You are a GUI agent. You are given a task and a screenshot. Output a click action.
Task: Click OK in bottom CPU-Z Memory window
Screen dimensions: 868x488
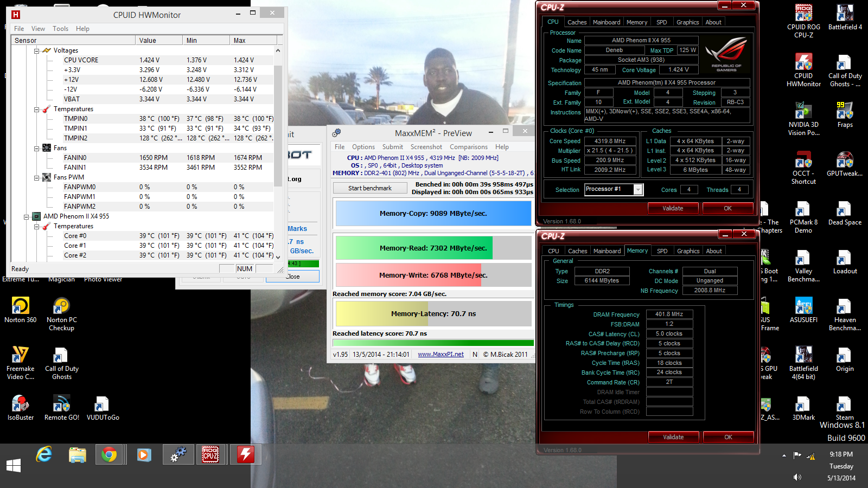(728, 437)
